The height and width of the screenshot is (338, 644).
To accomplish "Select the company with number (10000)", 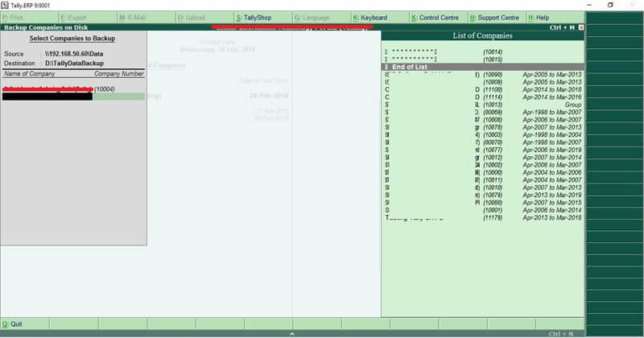I will tap(482, 172).
